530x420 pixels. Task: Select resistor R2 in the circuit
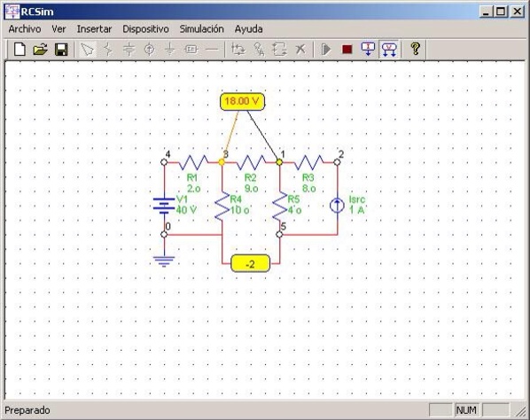pos(251,162)
